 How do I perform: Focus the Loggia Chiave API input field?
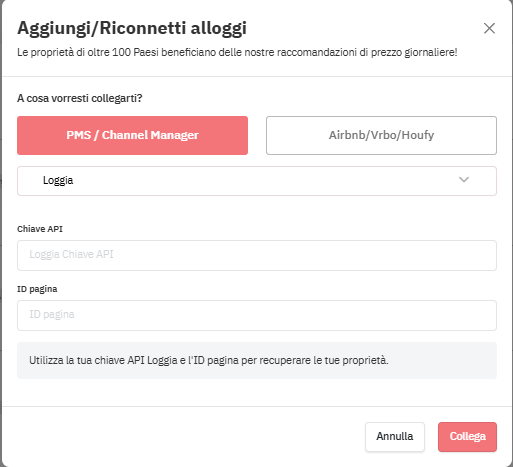pyautogui.click(x=257, y=255)
